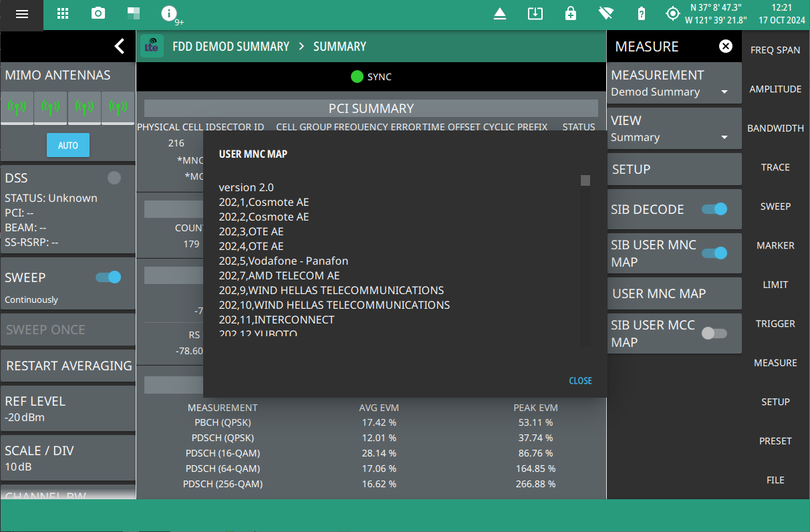Click the eject icon in top bar
Viewport: 810px width, 532px height.
[x=500, y=13]
